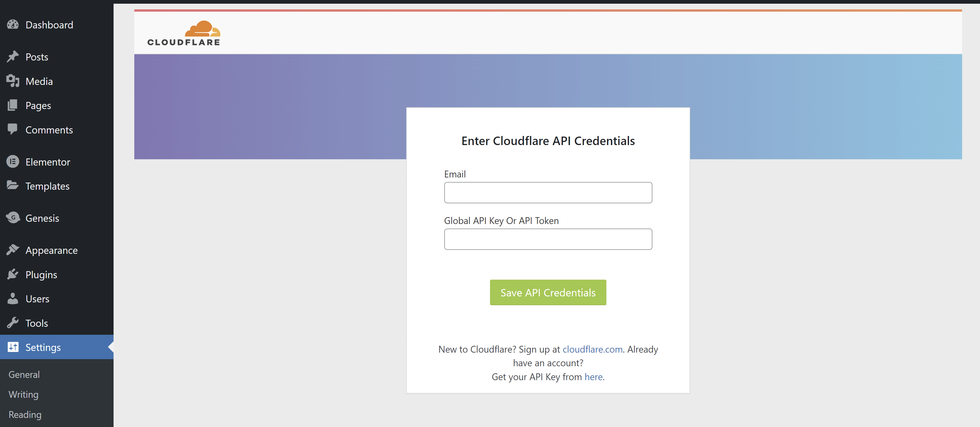980x427 pixels.
Task: Open Media library via its icon
Action: click(x=12, y=81)
